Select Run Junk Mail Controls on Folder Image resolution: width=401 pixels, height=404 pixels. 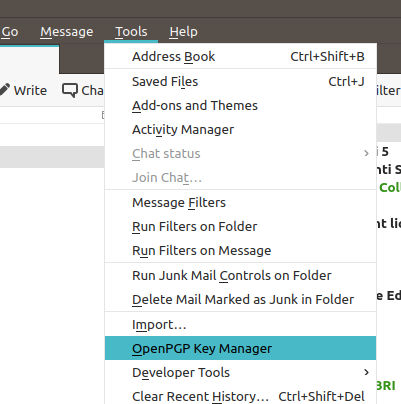[241, 276]
